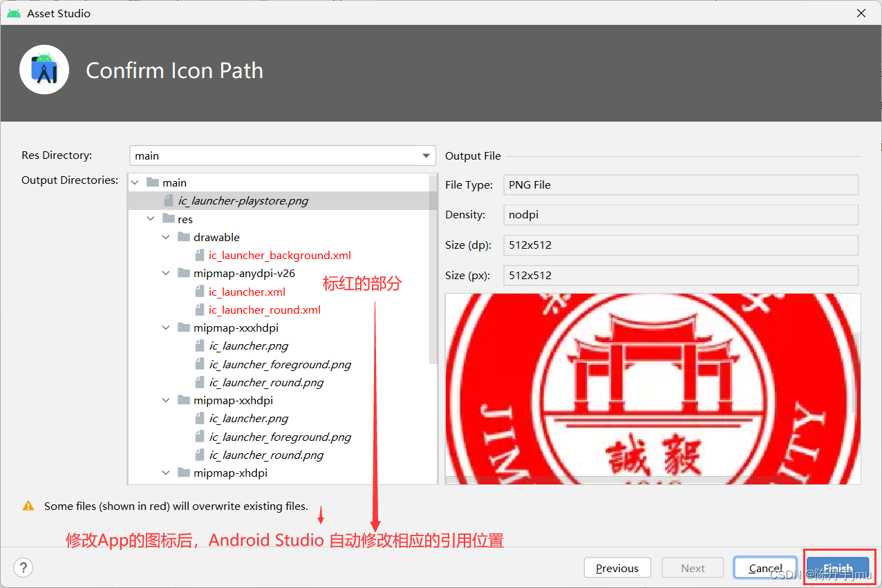
Task: Click the res folder icon
Action: [168, 219]
